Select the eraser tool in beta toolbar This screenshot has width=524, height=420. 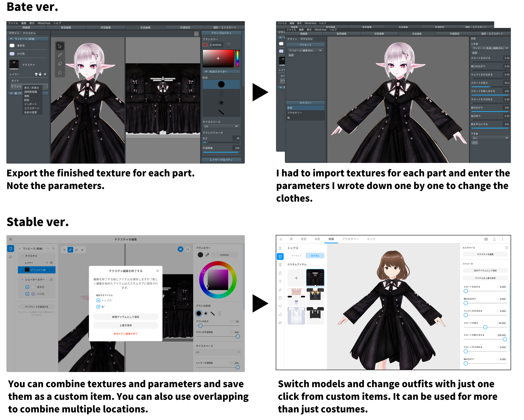coord(60,64)
